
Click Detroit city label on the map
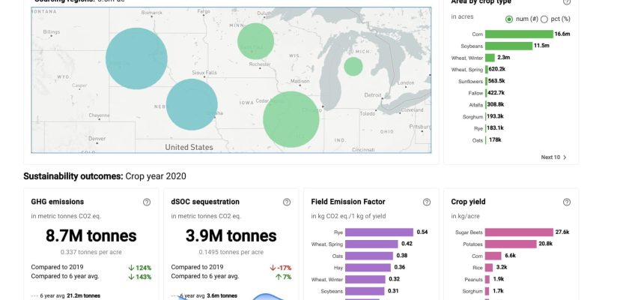pos(372,95)
